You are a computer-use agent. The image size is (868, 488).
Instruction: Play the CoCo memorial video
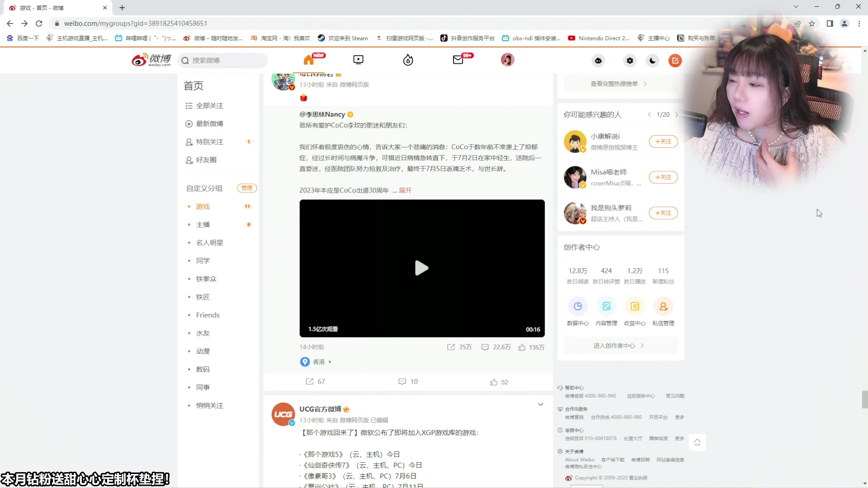(x=422, y=268)
